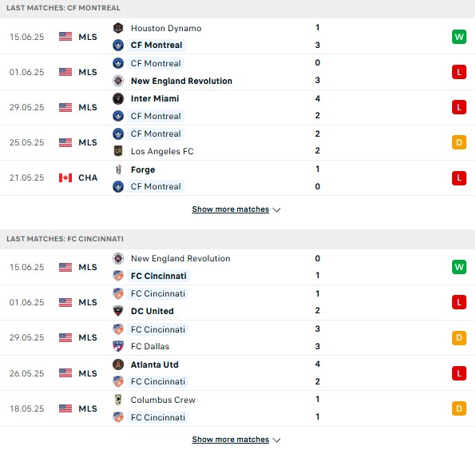This screenshot has width=476, height=454.
Task: Click the Los Angeles FC crest
Action: pyautogui.click(x=117, y=151)
